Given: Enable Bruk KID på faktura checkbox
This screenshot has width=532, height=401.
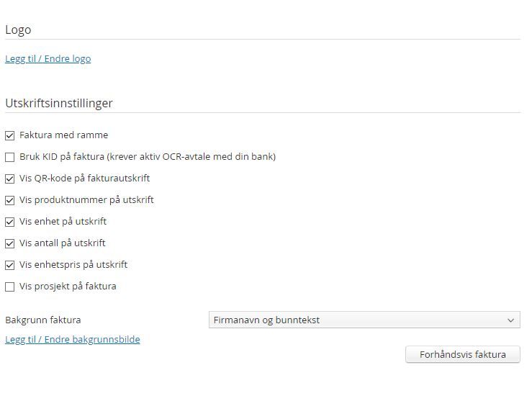Looking at the screenshot, I should tap(10, 157).
